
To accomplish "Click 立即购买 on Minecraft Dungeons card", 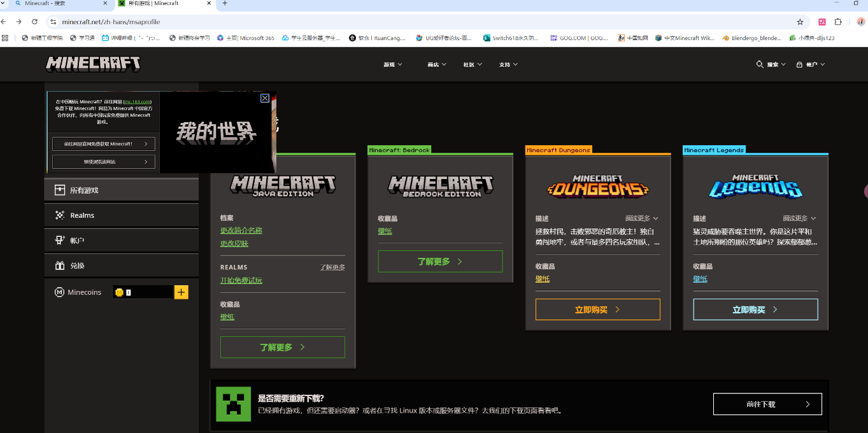I will 598,309.
